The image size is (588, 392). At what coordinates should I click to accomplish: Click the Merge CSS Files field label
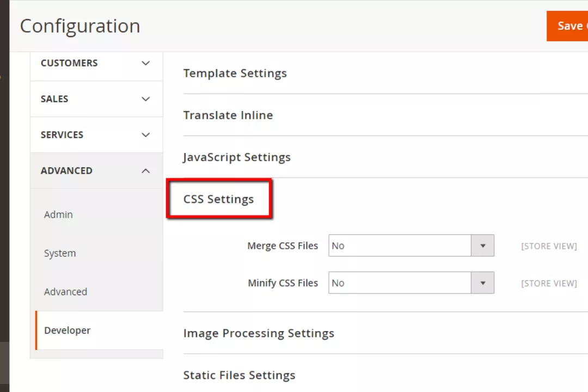283,246
